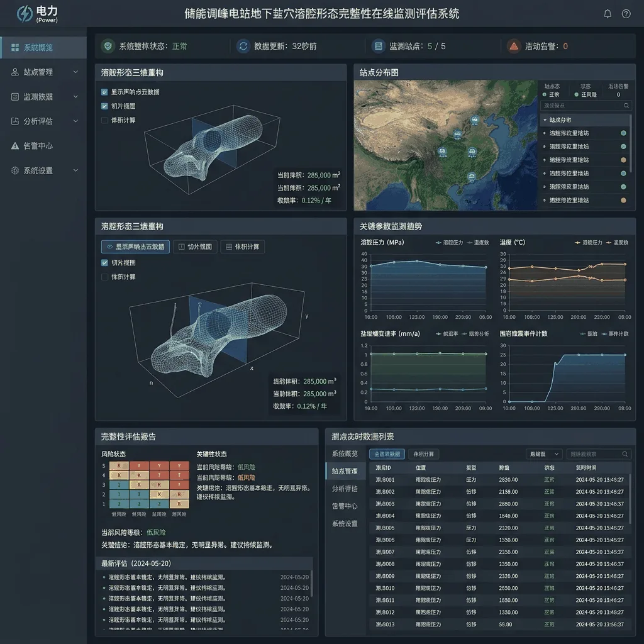
Task: Click the warning triangle icon beside 告警中心
Action: pyautogui.click(x=15, y=146)
